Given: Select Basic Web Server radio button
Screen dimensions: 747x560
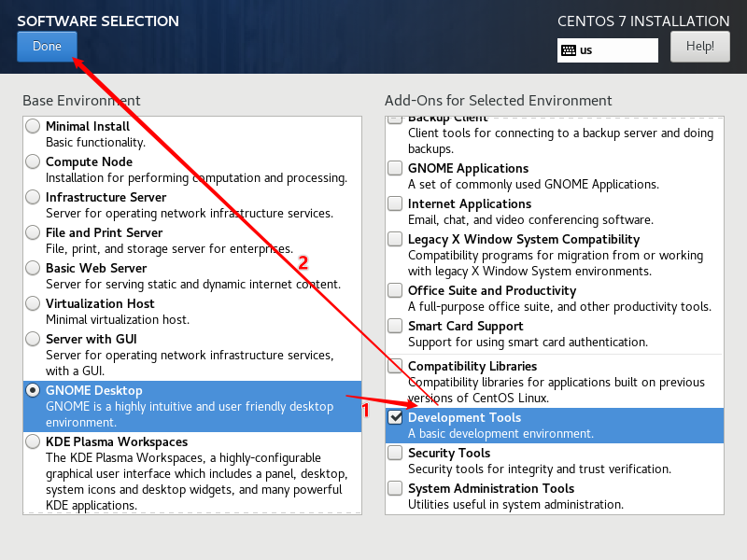Looking at the screenshot, I should coord(34,268).
